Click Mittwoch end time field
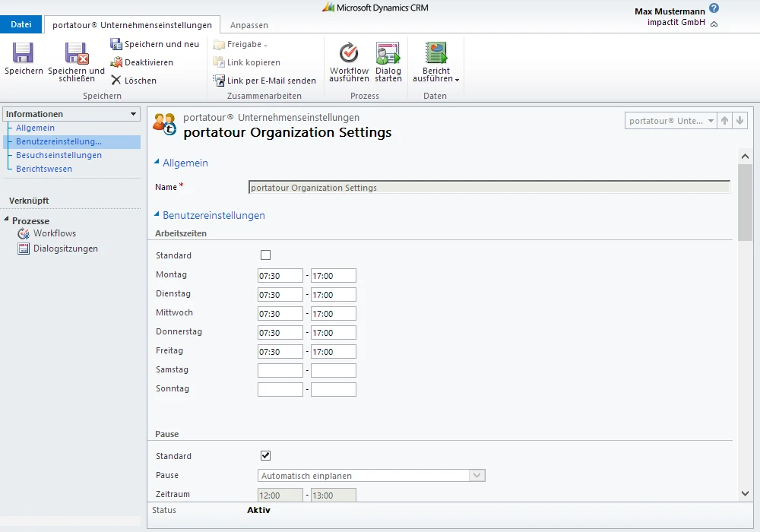 coord(334,313)
